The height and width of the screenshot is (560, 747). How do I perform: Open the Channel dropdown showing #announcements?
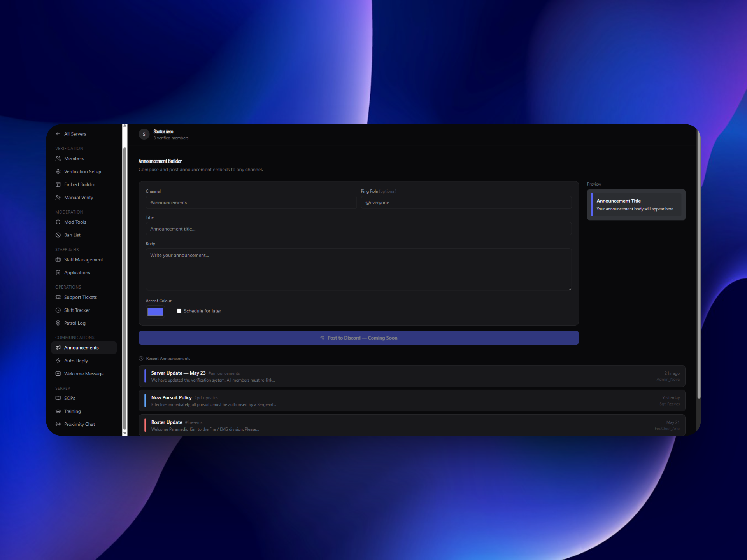pyautogui.click(x=251, y=203)
